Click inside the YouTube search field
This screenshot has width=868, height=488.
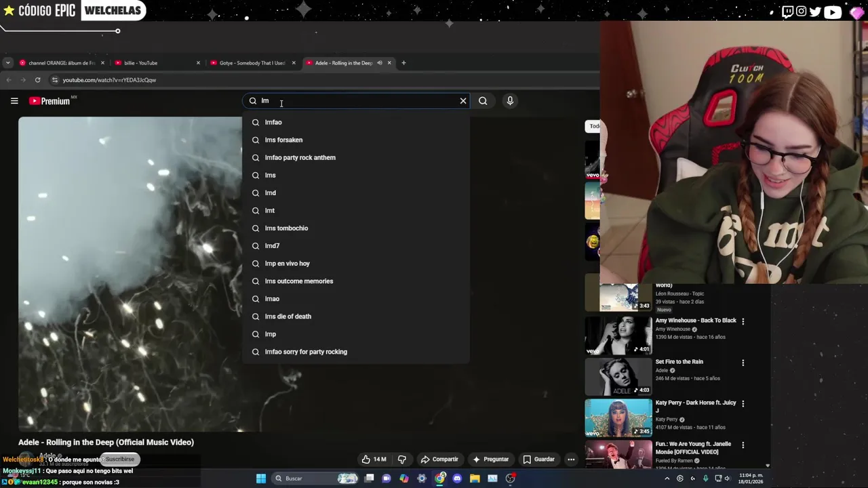click(x=356, y=101)
